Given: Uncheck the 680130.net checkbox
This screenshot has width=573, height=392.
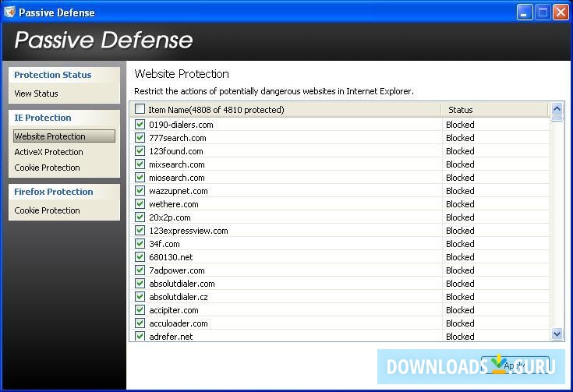Looking at the screenshot, I should [140, 256].
